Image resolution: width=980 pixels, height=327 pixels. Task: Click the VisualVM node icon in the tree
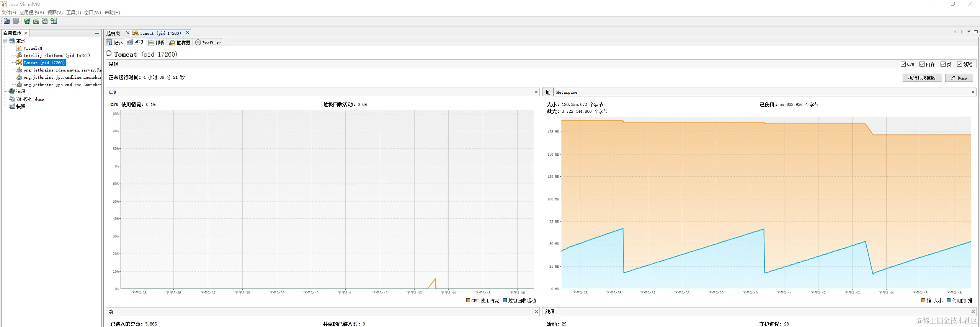tap(19, 48)
